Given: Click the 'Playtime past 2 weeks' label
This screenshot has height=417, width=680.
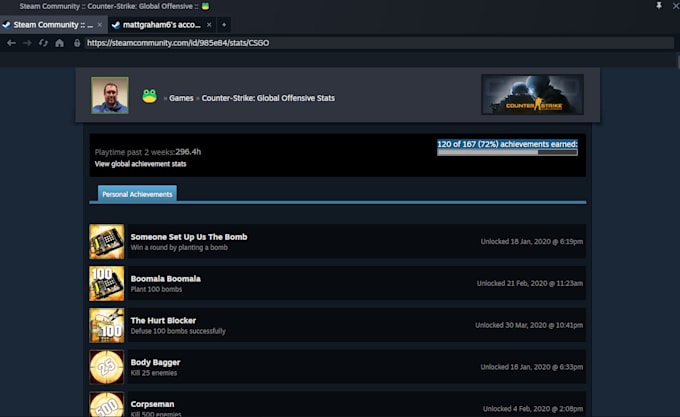Looking at the screenshot, I should [135, 152].
